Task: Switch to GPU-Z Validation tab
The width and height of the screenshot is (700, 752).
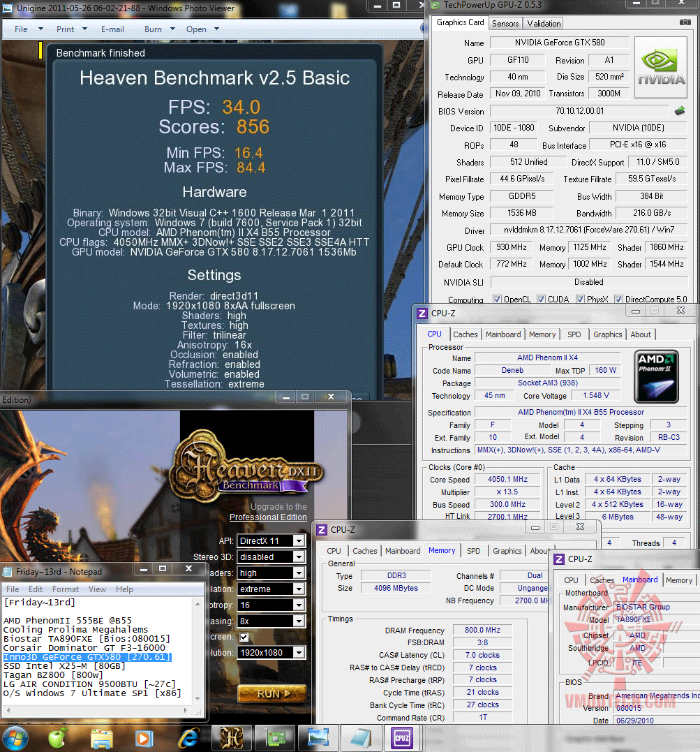Action: point(544,24)
